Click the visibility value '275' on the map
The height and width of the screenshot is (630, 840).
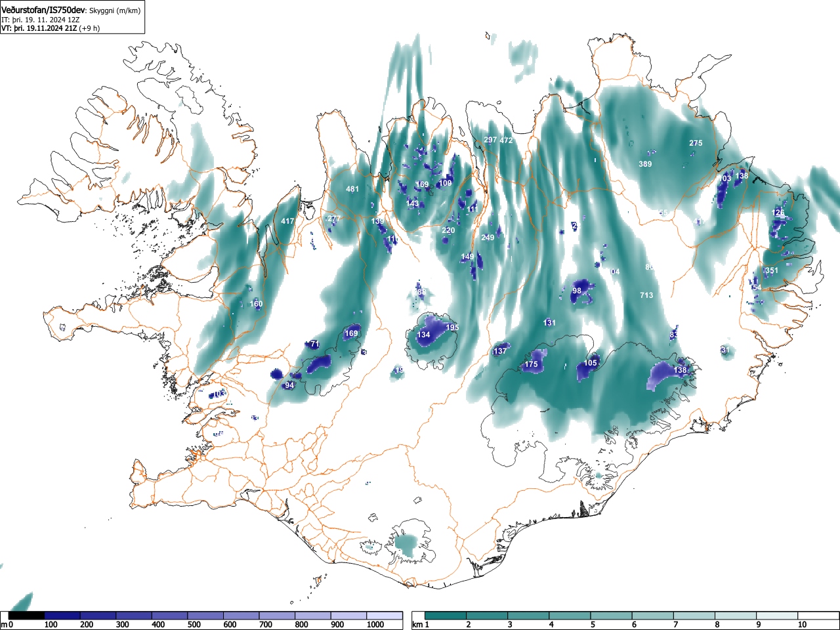(696, 143)
